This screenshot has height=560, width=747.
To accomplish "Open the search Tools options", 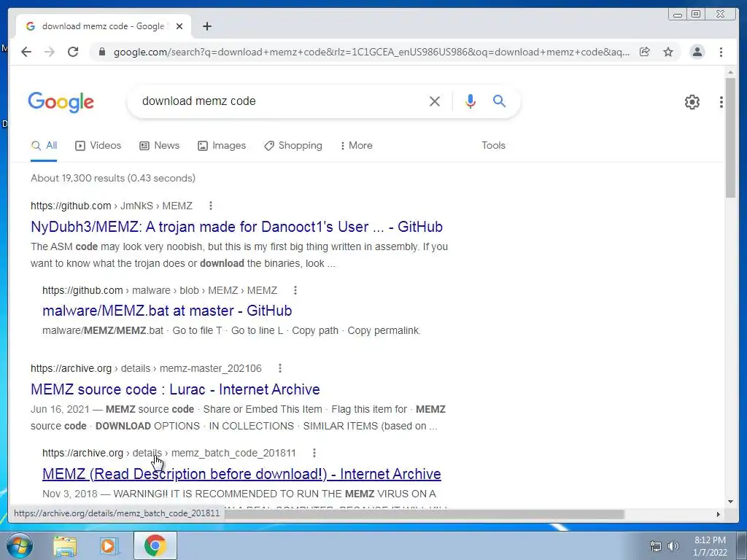I will pyautogui.click(x=494, y=145).
